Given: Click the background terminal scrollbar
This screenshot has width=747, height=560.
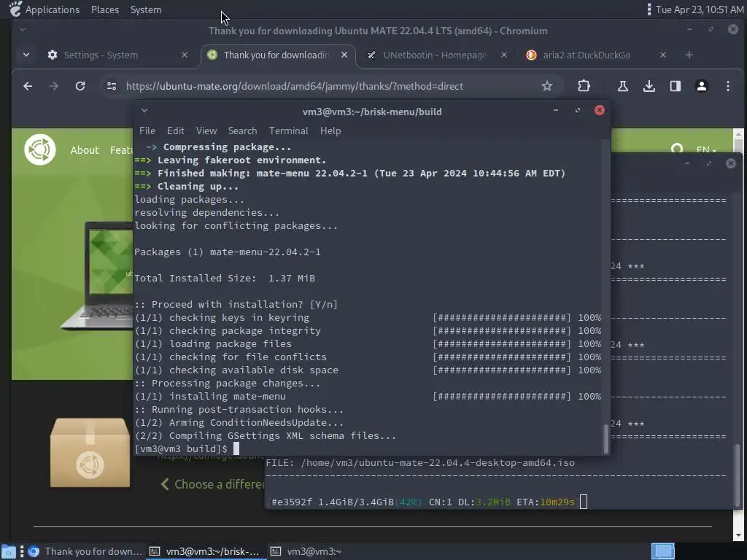Looking at the screenshot, I should (737, 475).
